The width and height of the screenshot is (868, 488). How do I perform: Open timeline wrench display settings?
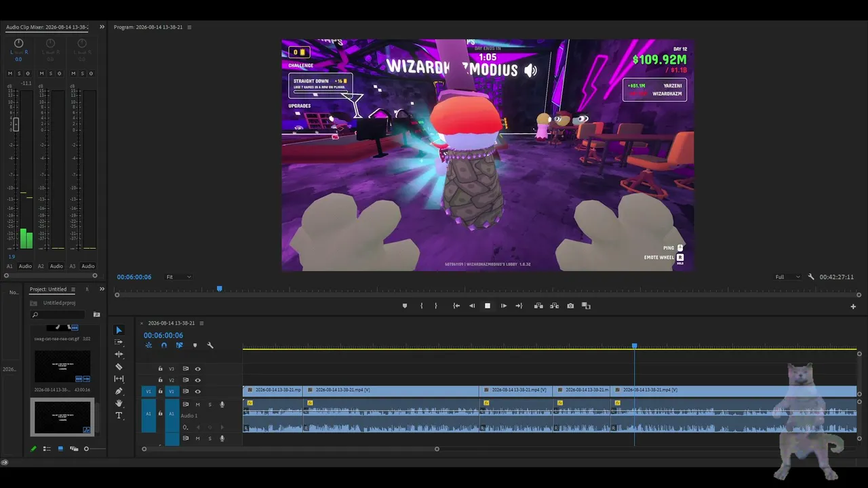click(x=210, y=345)
